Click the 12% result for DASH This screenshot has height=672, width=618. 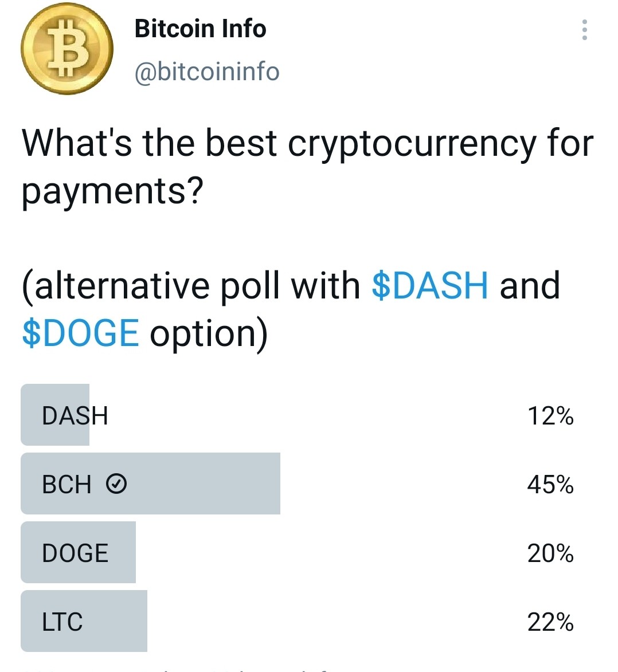[550, 416]
